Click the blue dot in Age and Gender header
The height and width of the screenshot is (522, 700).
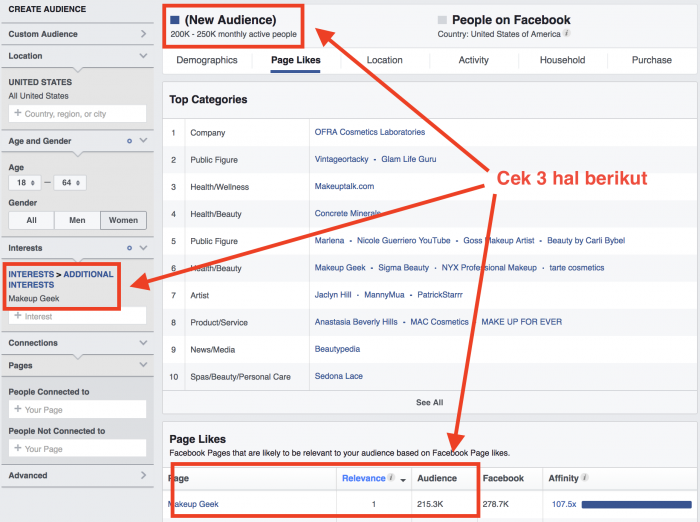(129, 141)
